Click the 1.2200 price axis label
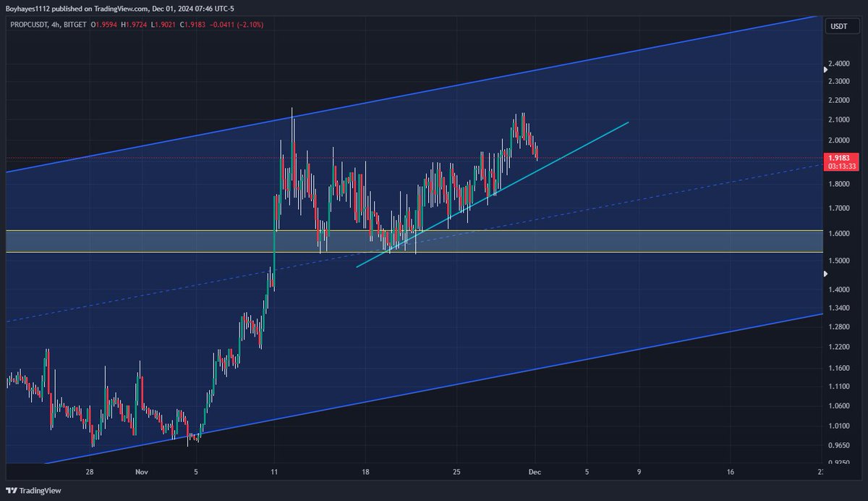 (840, 348)
